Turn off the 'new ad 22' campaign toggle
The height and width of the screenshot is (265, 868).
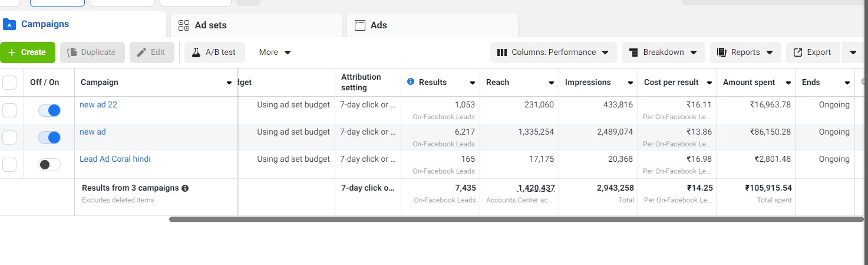coord(49,110)
